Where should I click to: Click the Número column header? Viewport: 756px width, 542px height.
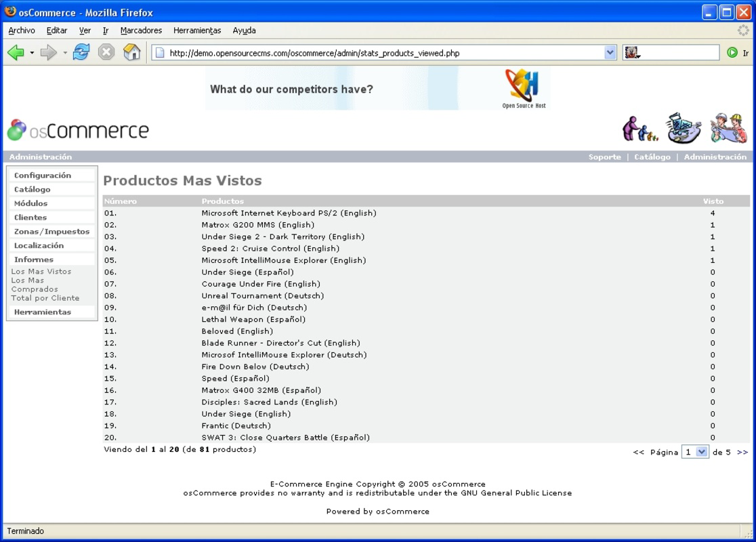(121, 201)
